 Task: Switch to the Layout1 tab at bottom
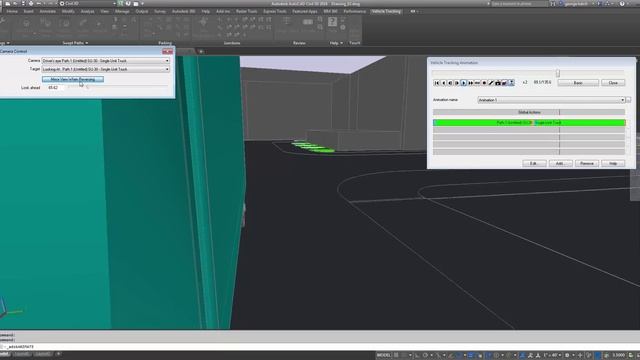(22, 354)
